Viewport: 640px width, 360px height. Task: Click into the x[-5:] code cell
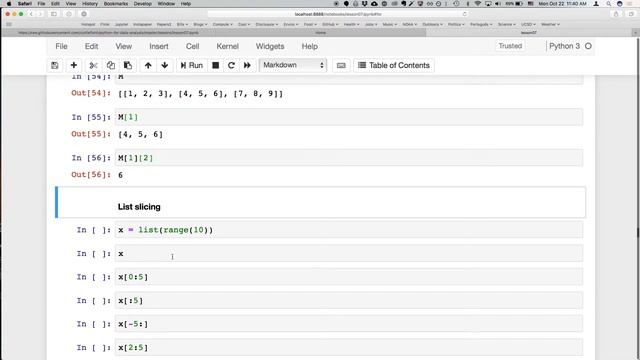pos(349,324)
